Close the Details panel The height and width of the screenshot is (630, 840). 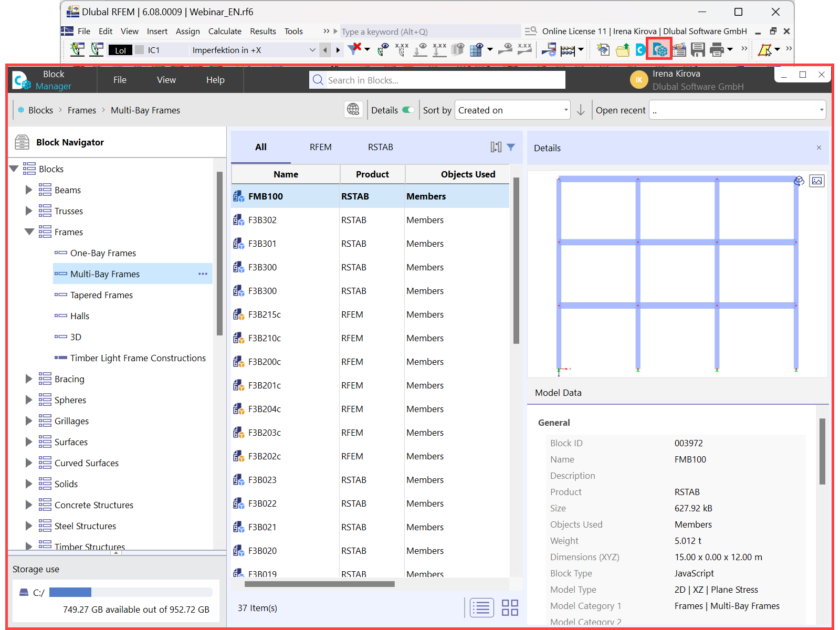pyautogui.click(x=818, y=148)
